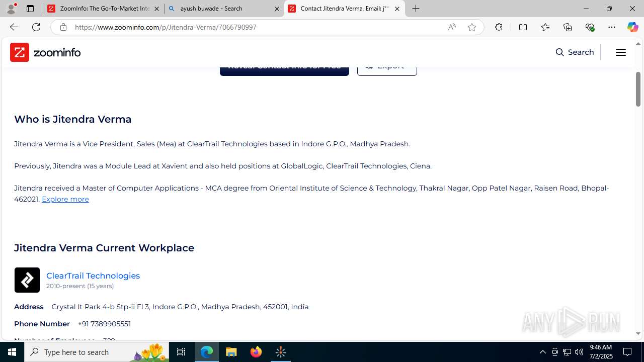The width and height of the screenshot is (644, 362).
Task: Open the notification center icon
Action: 627,352
